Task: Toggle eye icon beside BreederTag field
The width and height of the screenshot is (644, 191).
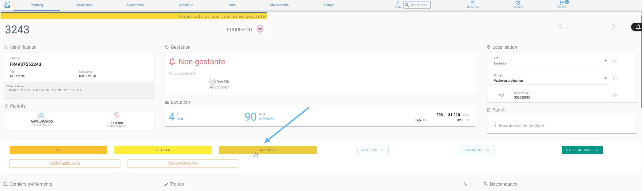Action: coord(615,95)
